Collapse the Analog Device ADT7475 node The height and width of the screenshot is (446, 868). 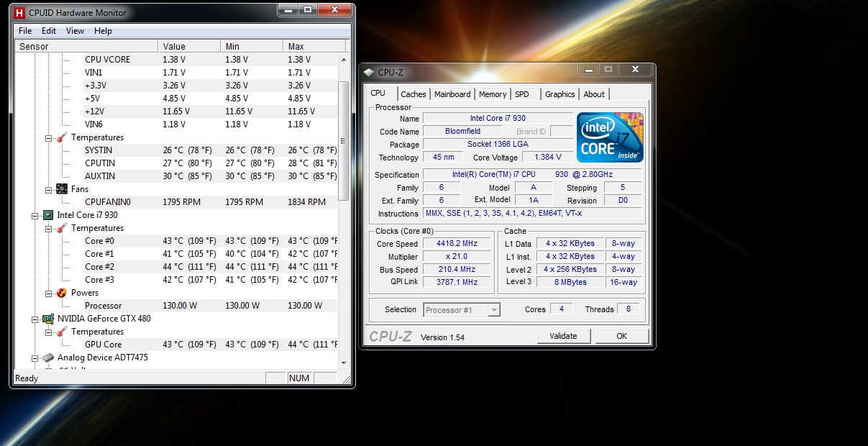pos(35,358)
